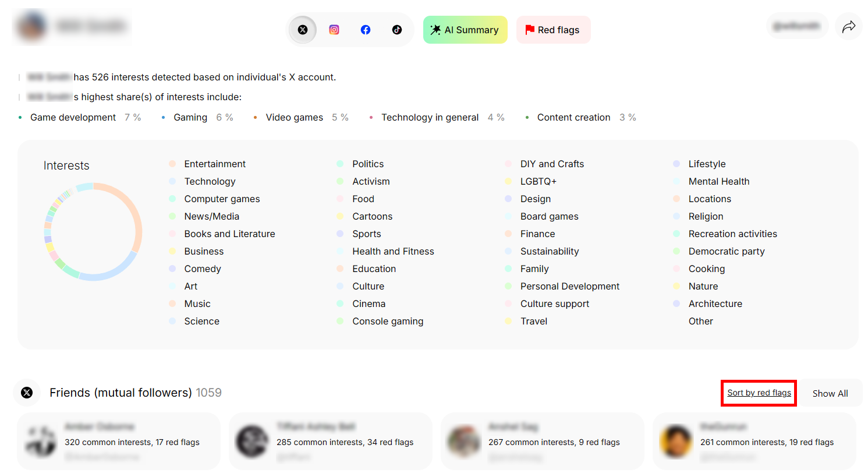Viewport: 868px width, 473px height.
Task: Select the Instagram platform icon
Action: [334, 30]
